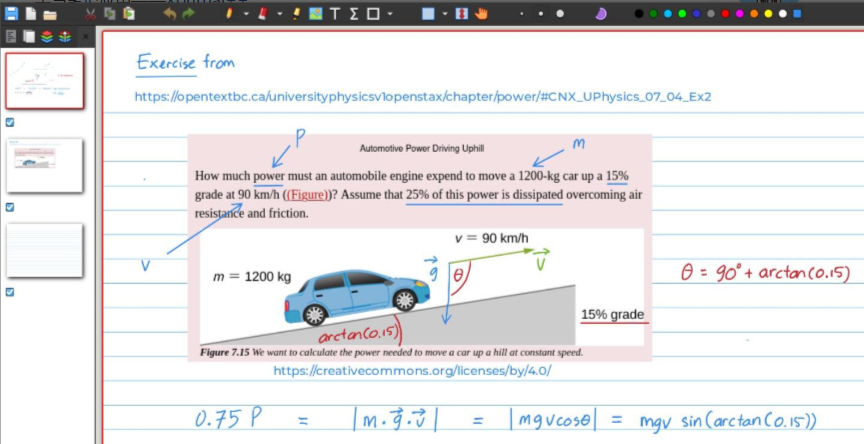Pick the red color swatch
Screen dimensions: 864x444
pyautogui.click(x=725, y=14)
